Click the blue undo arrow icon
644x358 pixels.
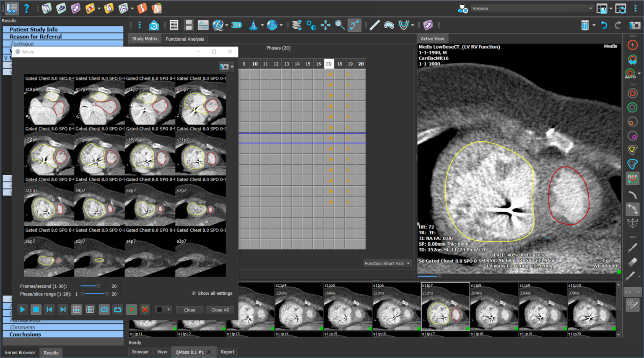[x=604, y=25]
